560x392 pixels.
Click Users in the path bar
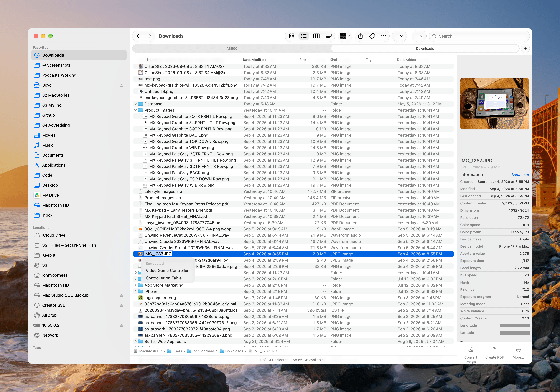click(175, 351)
